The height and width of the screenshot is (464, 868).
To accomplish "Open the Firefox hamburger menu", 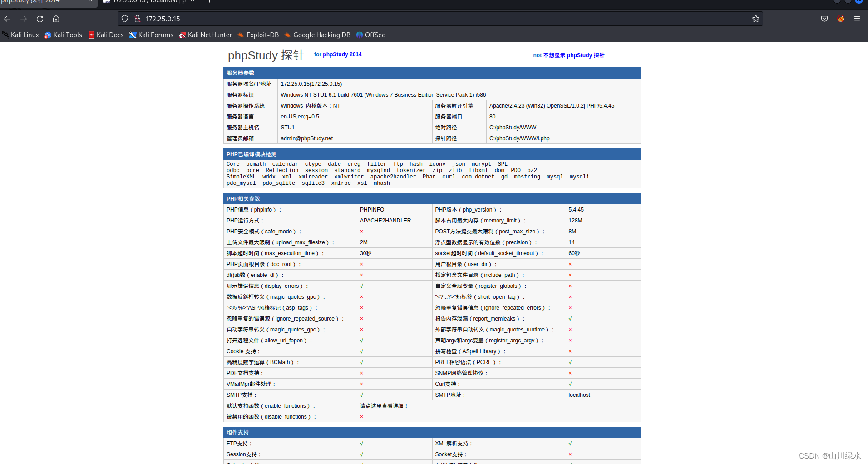I will [x=857, y=19].
